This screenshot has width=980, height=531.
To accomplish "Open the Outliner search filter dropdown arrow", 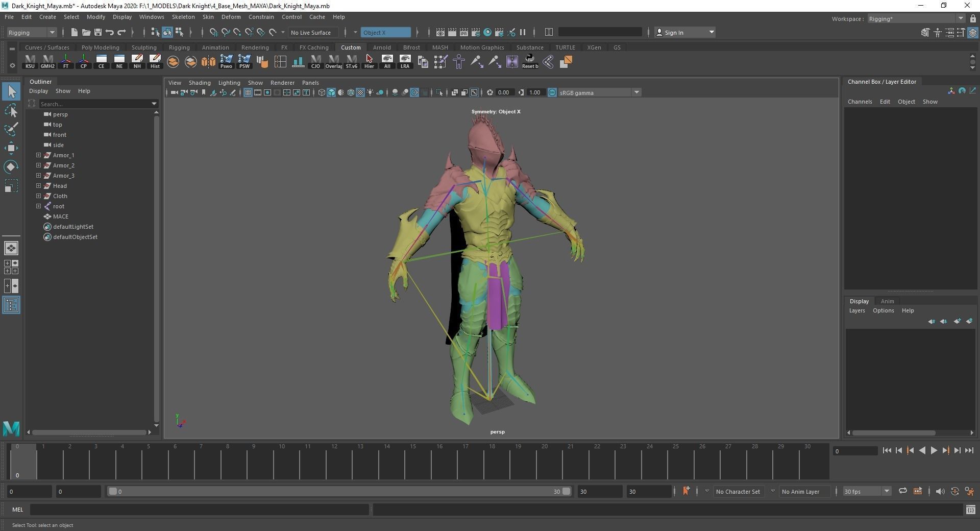I will tap(154, 104).
